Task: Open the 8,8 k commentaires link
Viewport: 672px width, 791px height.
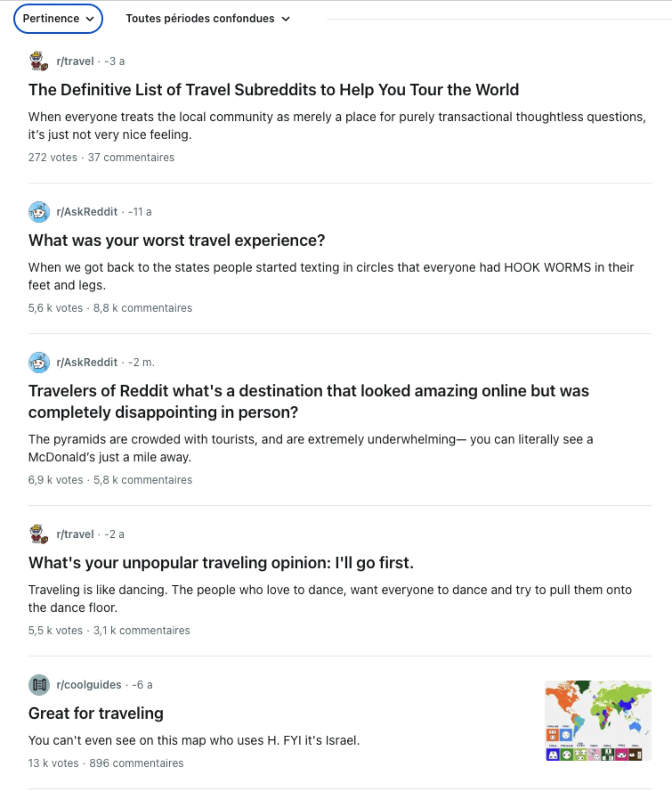Action: pos(143,308)
